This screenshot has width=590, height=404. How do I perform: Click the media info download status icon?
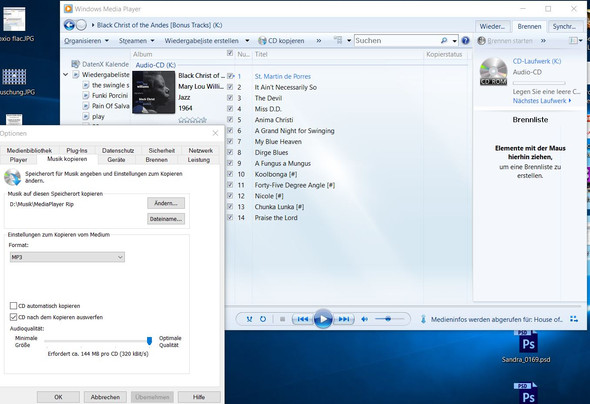tap(423, 319)
